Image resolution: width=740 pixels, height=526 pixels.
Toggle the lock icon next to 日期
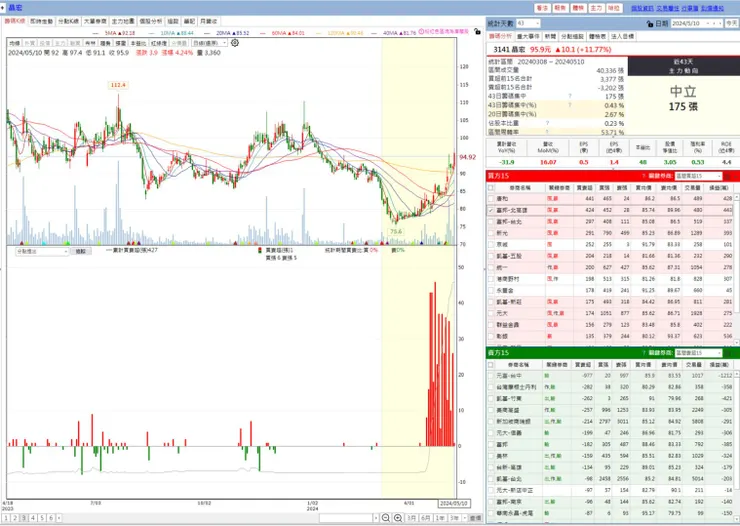click(x=650, y=24)
